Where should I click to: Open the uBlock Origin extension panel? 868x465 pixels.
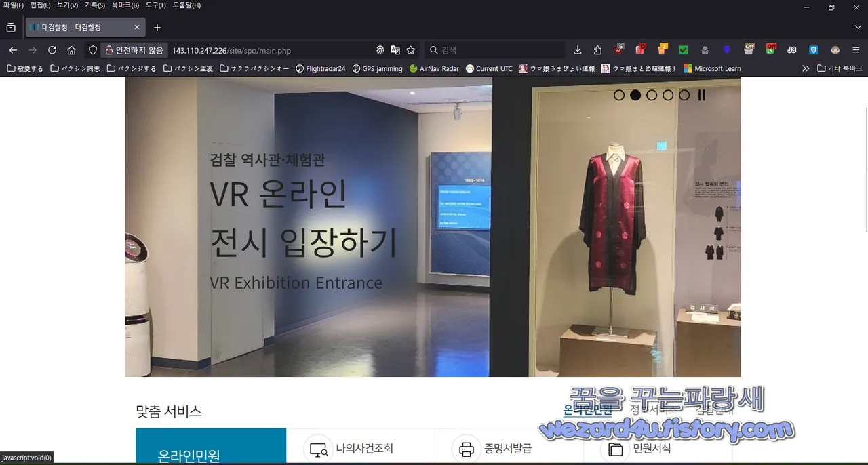click(x=618, y=51)
